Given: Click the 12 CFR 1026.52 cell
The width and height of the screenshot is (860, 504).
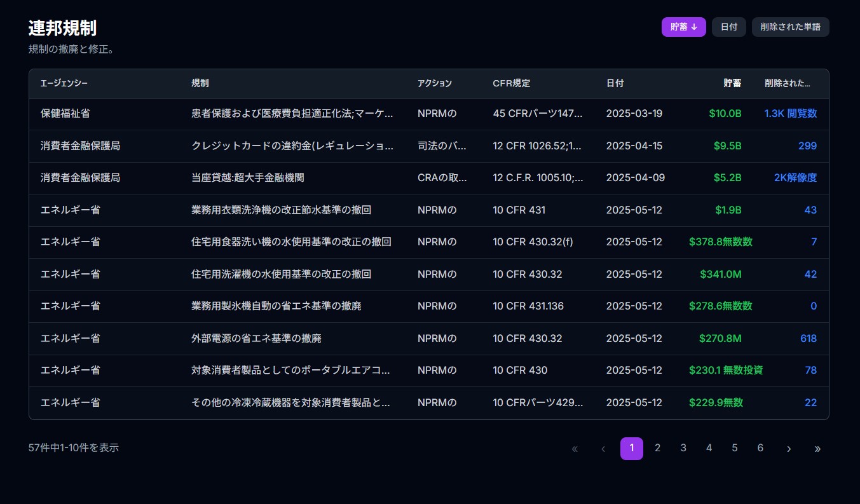Looking at the screenshot, I should click(x=538, y=146).
